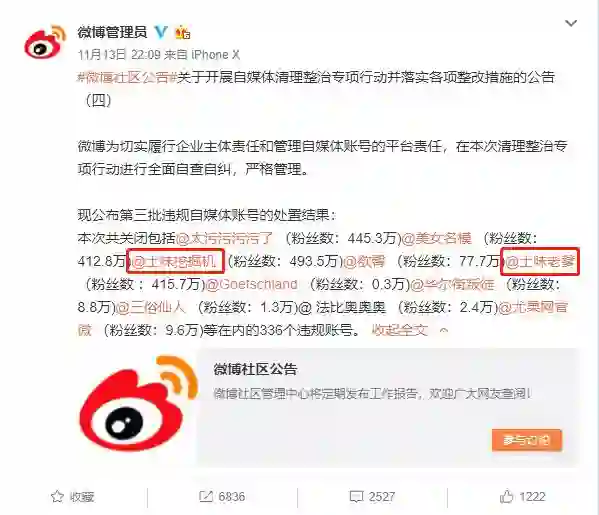Click the comment icon showing 2527

point(356,497)
